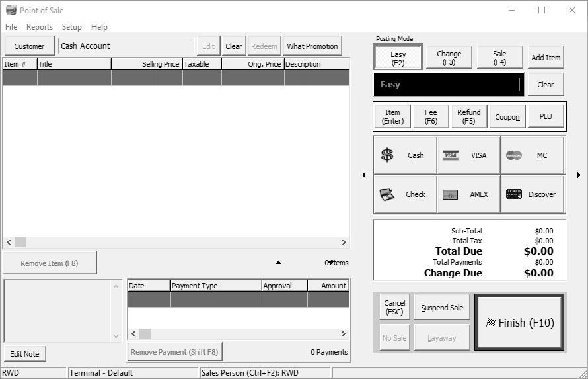The height and width of the screenshot is (379, 588).
Task: Open the Help menu
Action: click(x=99, y=27)
